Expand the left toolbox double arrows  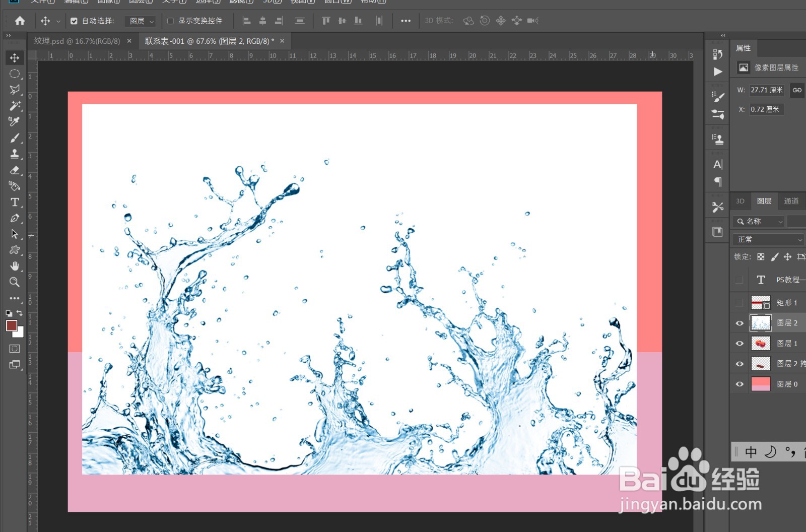(8, 35)
